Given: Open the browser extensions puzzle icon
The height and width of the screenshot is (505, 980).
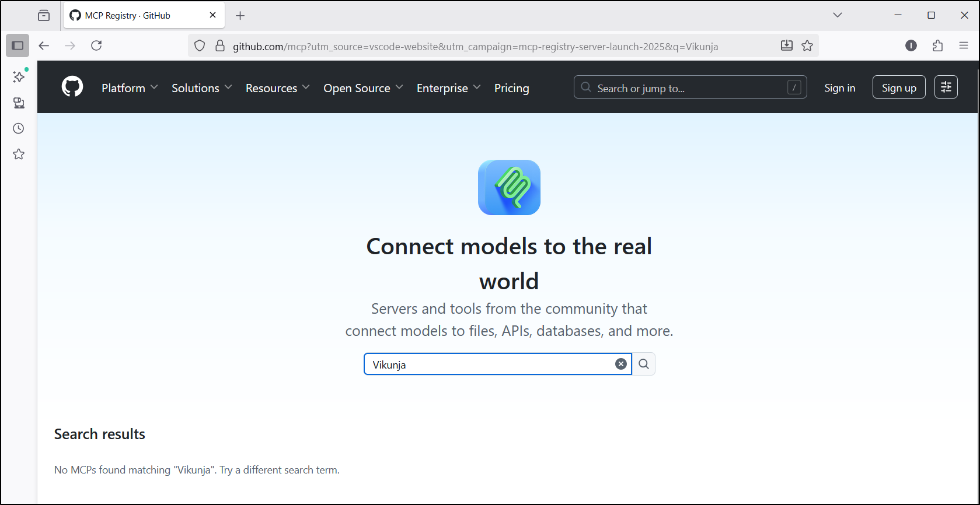Looking at the screenshot, I should [x=937, y=45].
